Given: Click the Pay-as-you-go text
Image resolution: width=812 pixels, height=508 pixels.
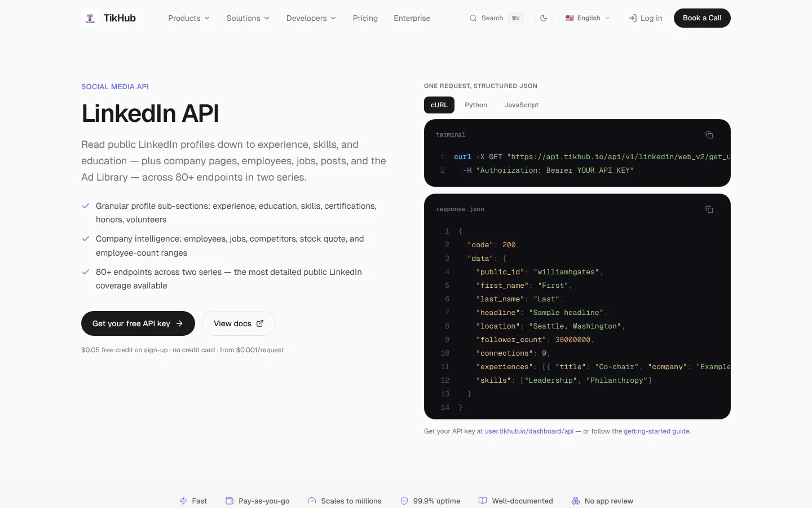Looking at the screenshot, I should click(264, 501).
